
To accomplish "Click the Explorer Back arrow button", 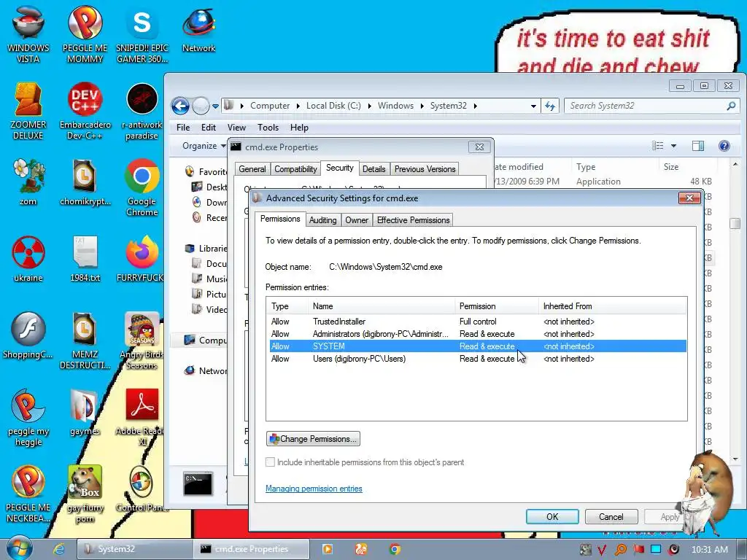I will coord(181,106).
